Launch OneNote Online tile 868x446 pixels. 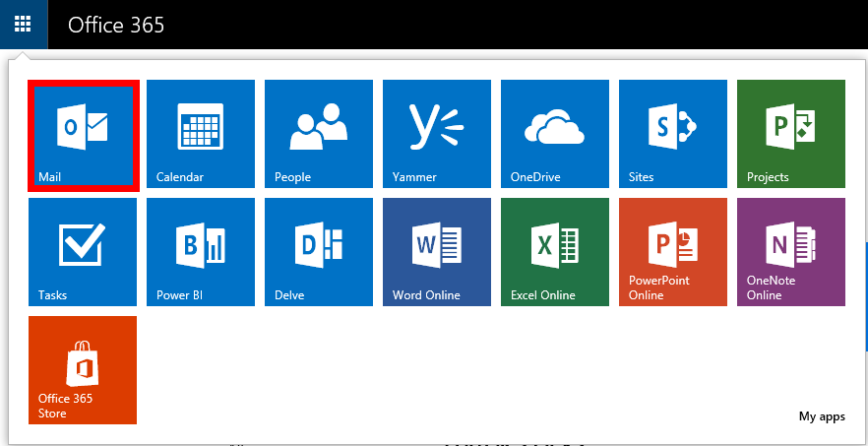(791, 252)
